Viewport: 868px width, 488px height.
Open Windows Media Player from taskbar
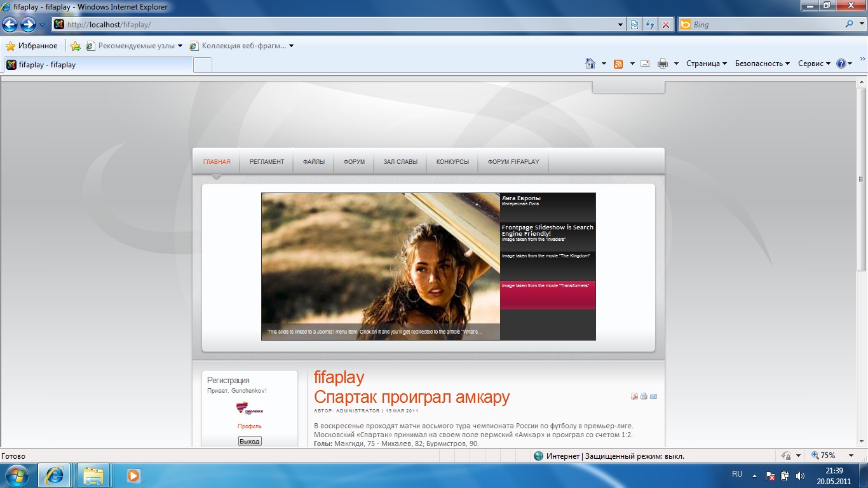click(133, 475)
